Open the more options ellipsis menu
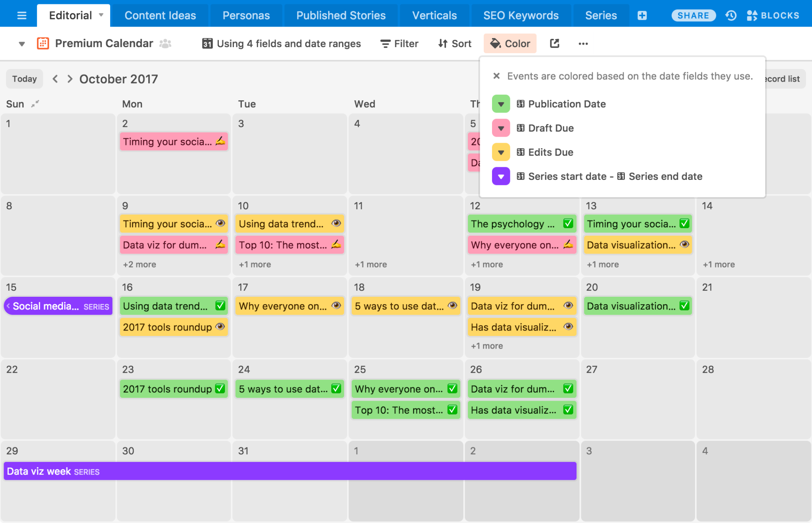Image resolution: width=812 pixels, height=523 pixels. click(x=583, y=44)
